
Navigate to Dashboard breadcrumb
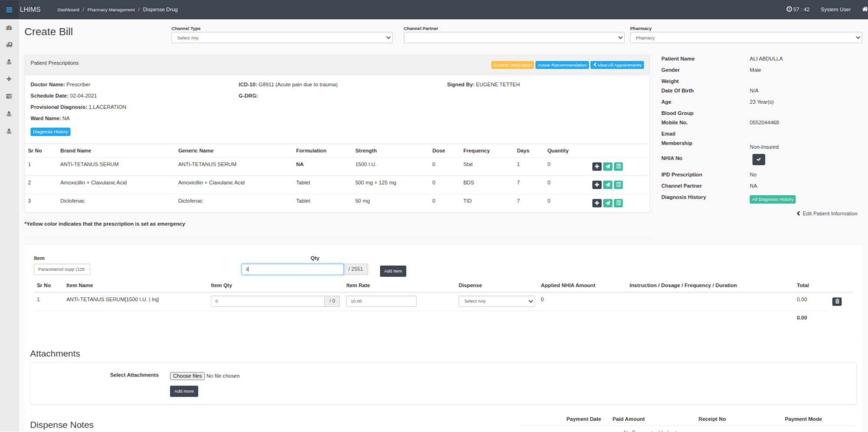[x=68, y=10]
